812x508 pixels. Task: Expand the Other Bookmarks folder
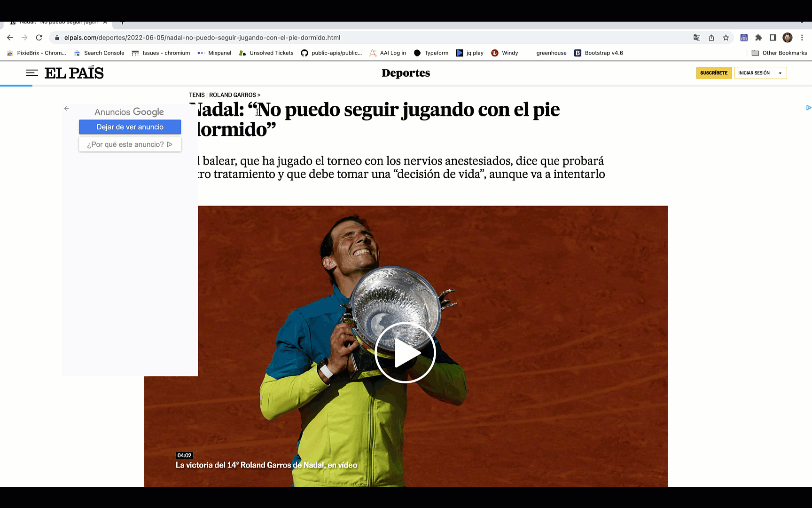tap(779, 53)
